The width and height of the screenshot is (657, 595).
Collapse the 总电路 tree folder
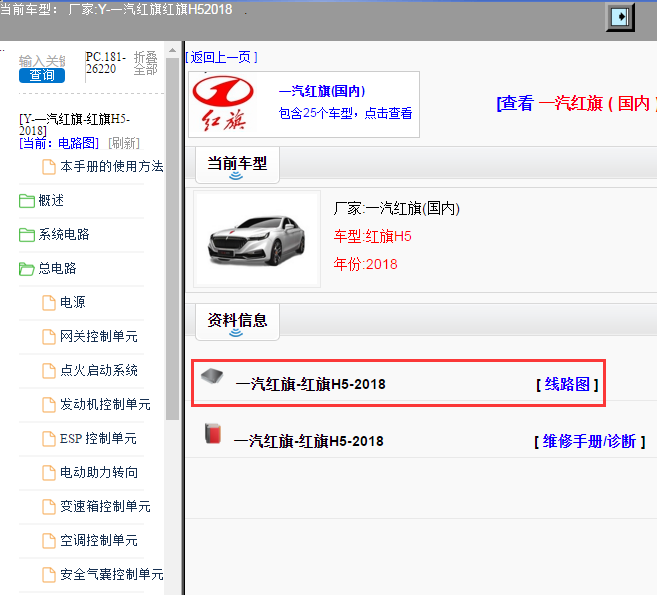coord(57,268)
